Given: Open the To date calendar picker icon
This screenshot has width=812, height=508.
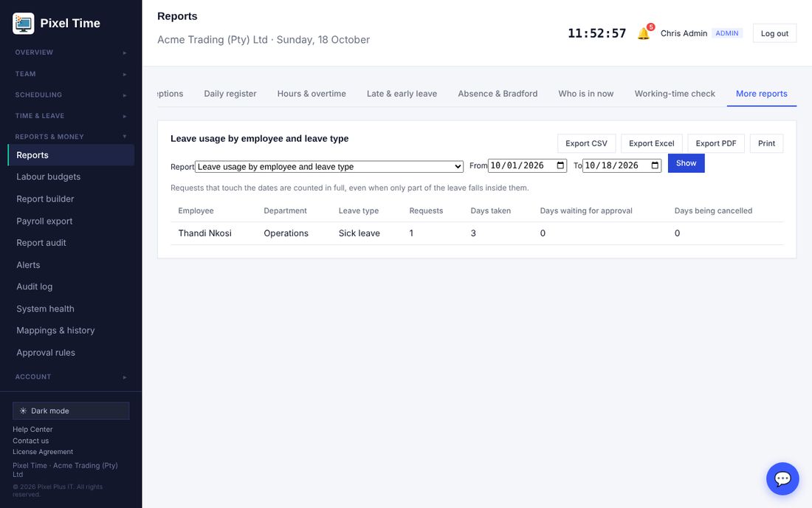Looking at the screenshot, I should pyautogui.click(x=655, y=165).
